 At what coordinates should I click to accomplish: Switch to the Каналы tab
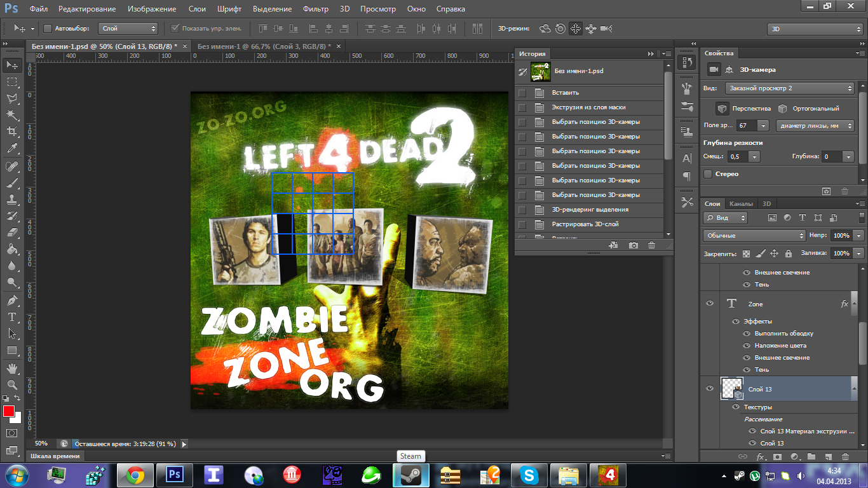[741, 204]
